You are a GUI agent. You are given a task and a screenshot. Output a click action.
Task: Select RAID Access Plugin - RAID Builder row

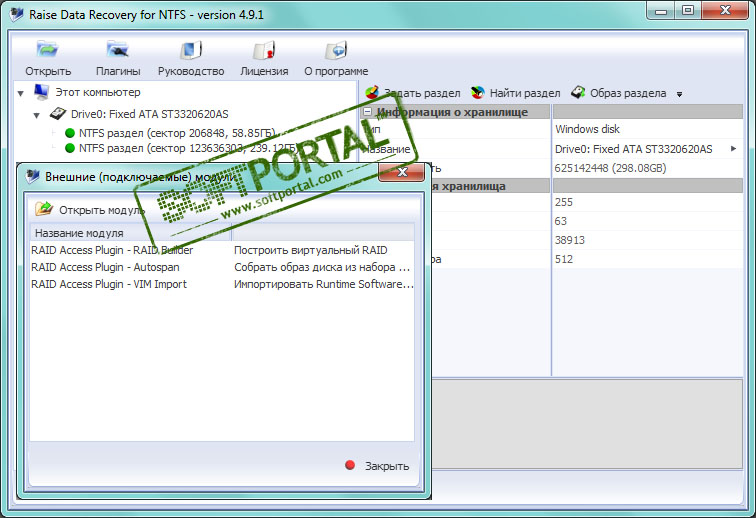(222, 250)
